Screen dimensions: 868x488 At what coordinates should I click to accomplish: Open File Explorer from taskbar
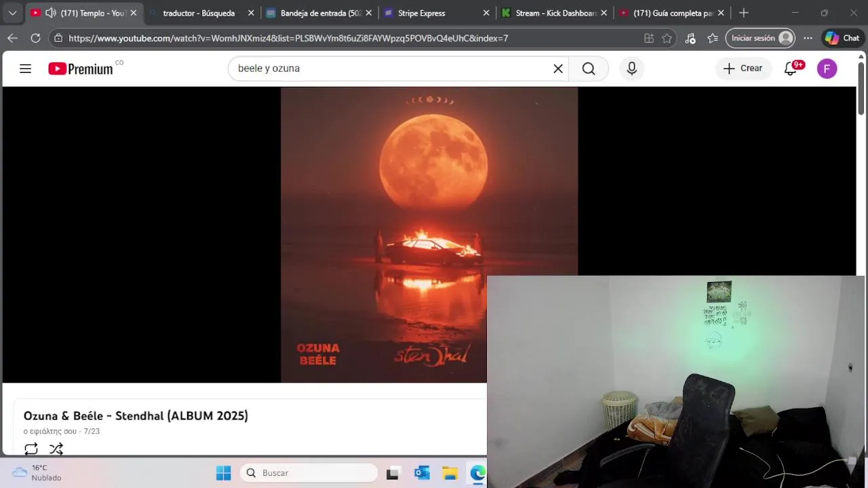click(x=450, y=472)
